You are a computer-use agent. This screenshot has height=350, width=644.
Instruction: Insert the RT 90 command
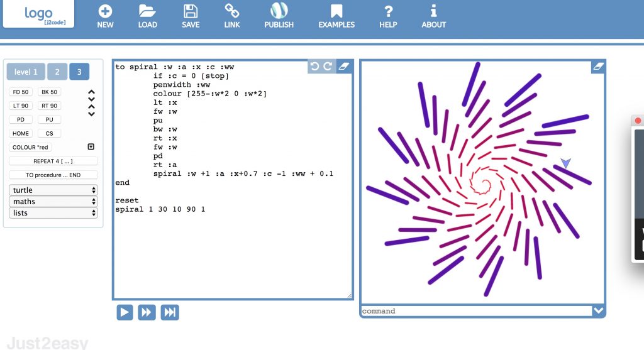click(x=49, y=106)
